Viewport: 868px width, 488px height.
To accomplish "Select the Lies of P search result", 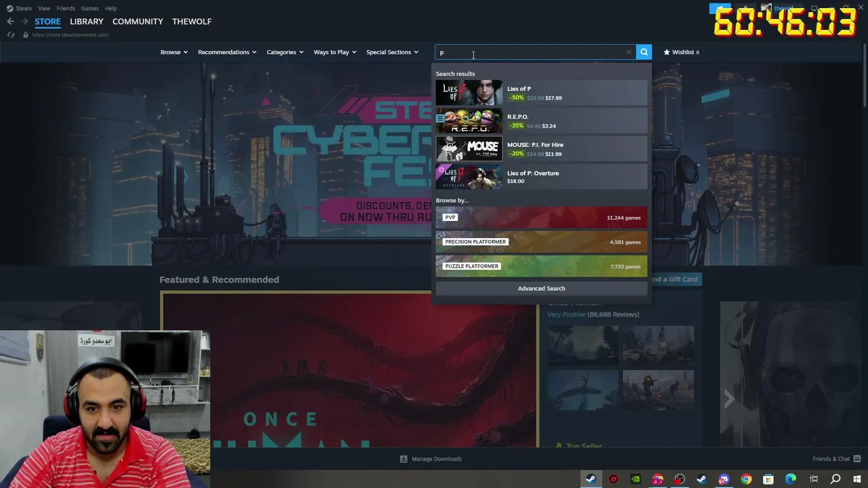I will [x=541, y=93].
